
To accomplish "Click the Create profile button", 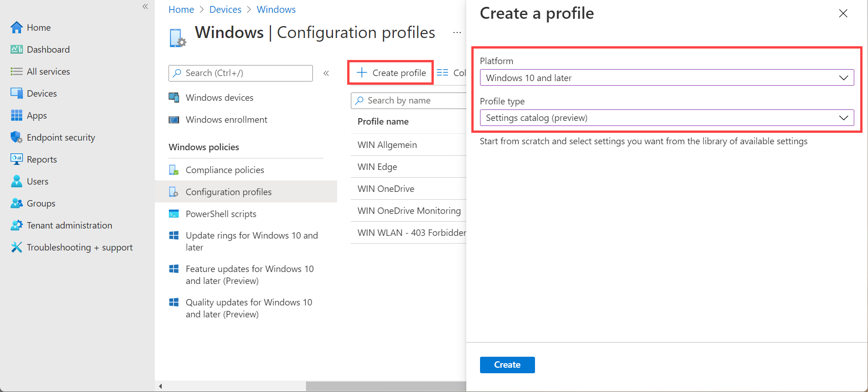I will point(391,73).
